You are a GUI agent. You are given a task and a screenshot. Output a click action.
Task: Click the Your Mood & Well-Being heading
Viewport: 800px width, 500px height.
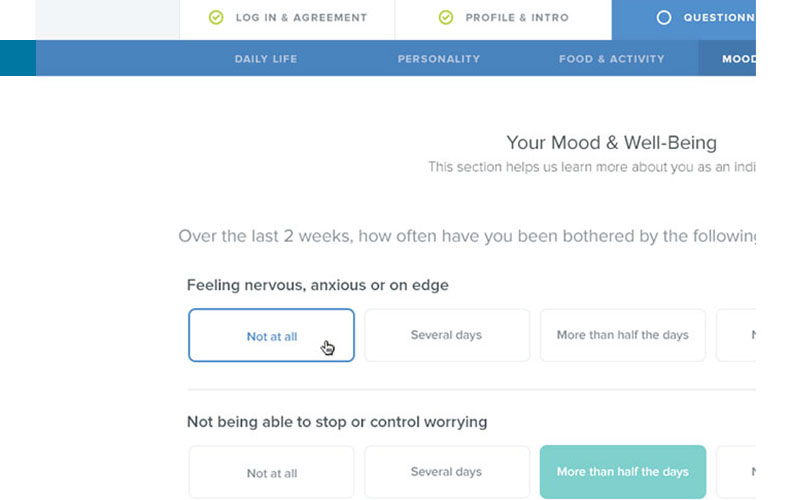(x=611, y=143)
